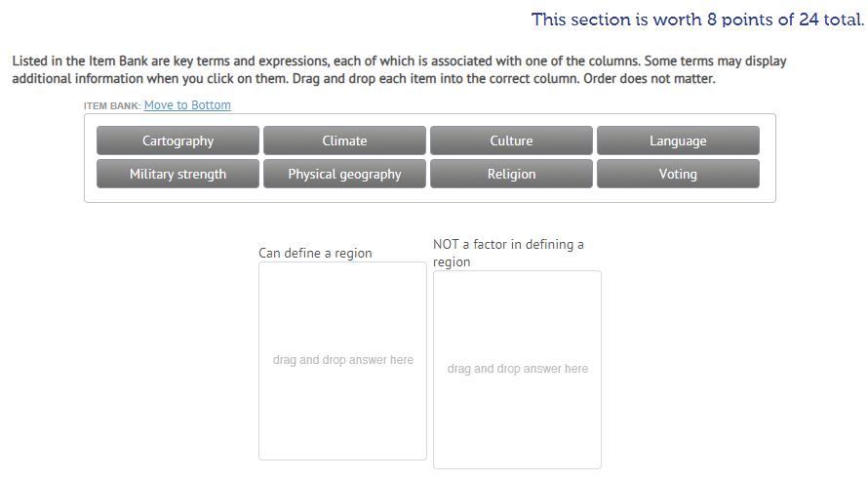The width and height of the screenshot is (868, 482).
Task: Click the Voting term
Action: [678, 174]
